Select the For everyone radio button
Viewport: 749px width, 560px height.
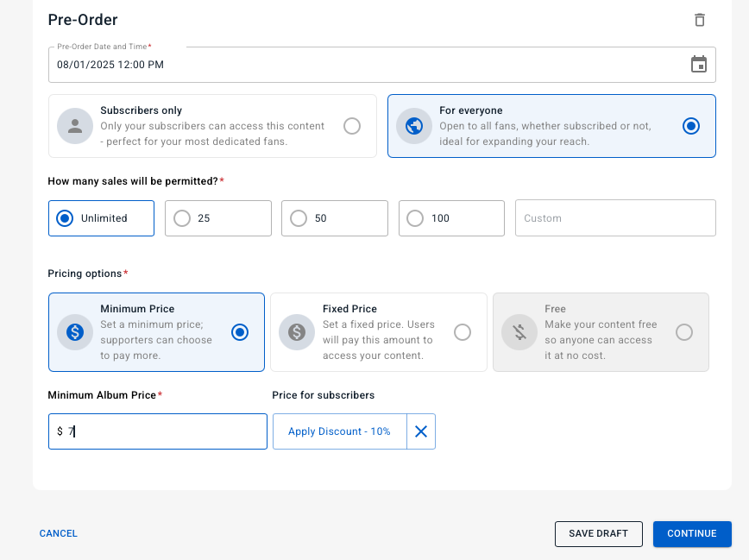tap(690, 126)
